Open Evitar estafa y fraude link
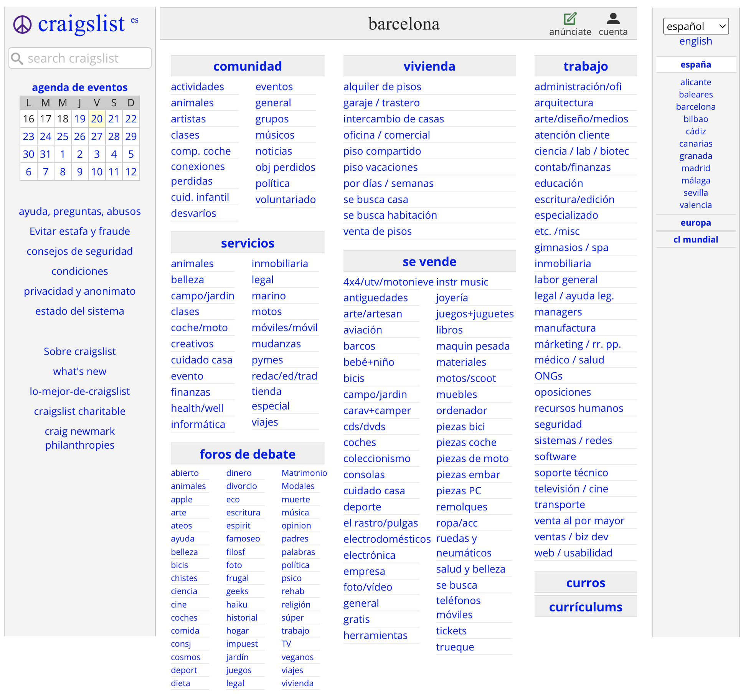 (80, 231)
